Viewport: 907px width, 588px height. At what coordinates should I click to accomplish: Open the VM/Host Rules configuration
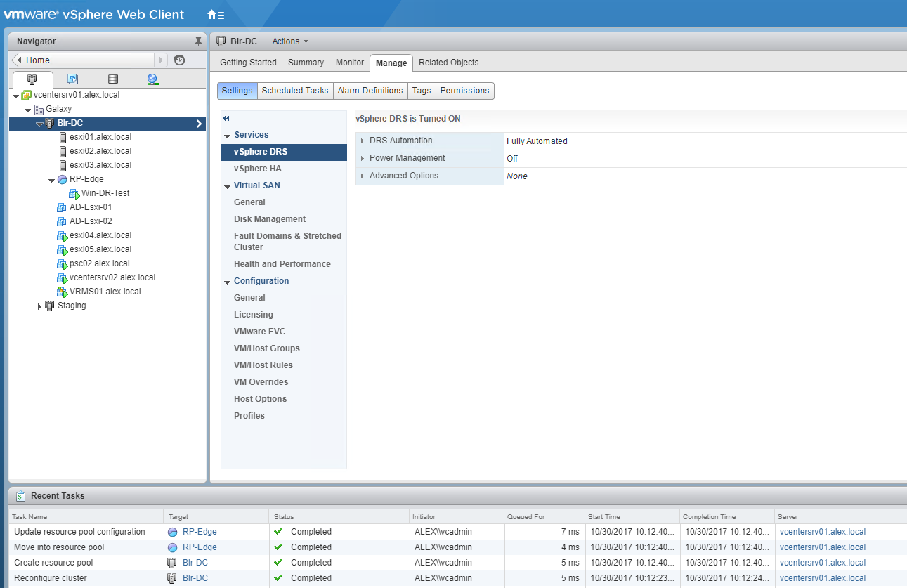click(x=263, y=365)
